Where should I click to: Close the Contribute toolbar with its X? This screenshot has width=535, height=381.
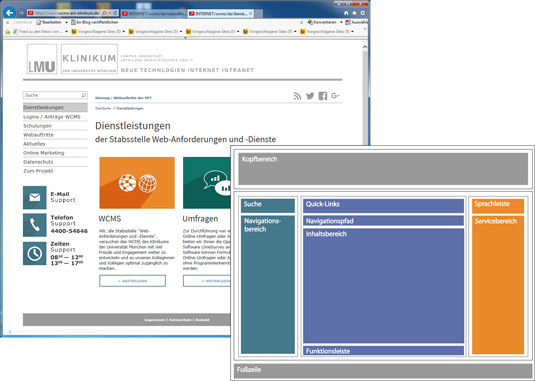pos(8,22)
